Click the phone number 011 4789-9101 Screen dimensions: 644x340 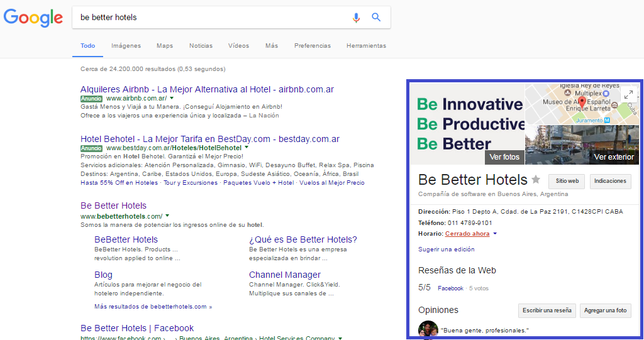point(470,223)
